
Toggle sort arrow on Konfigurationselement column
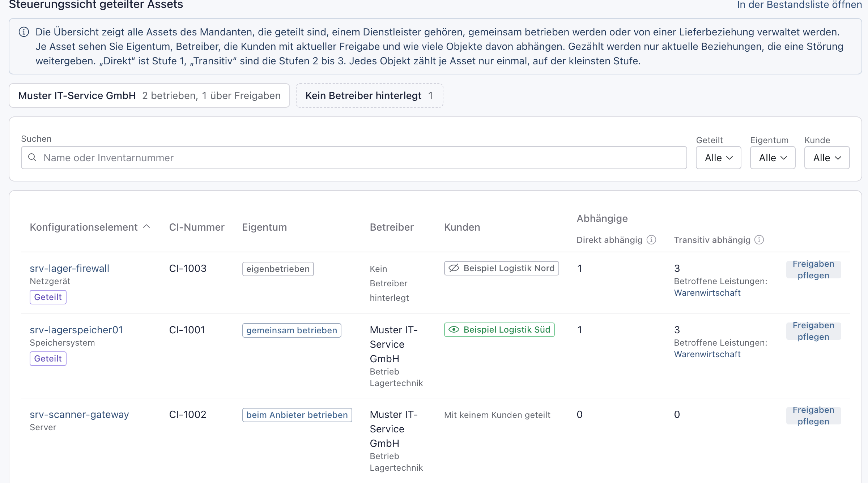pos(146,227)
